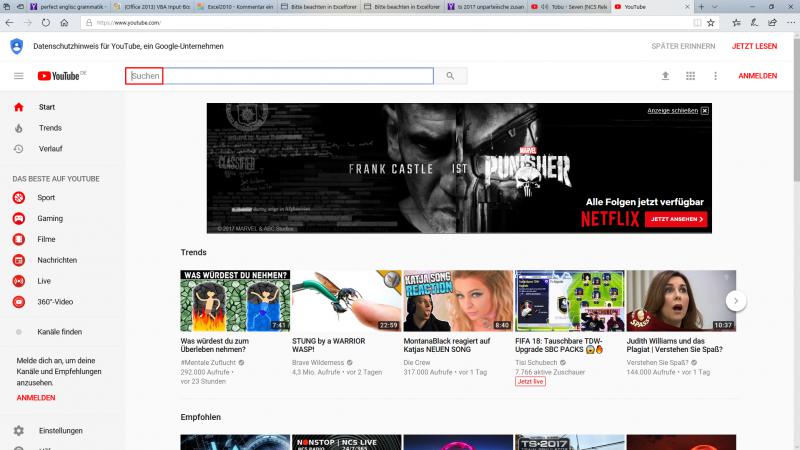Click the upload video icon
The width and height of the screenshot is (800, 450).
[x=665, y=76]
